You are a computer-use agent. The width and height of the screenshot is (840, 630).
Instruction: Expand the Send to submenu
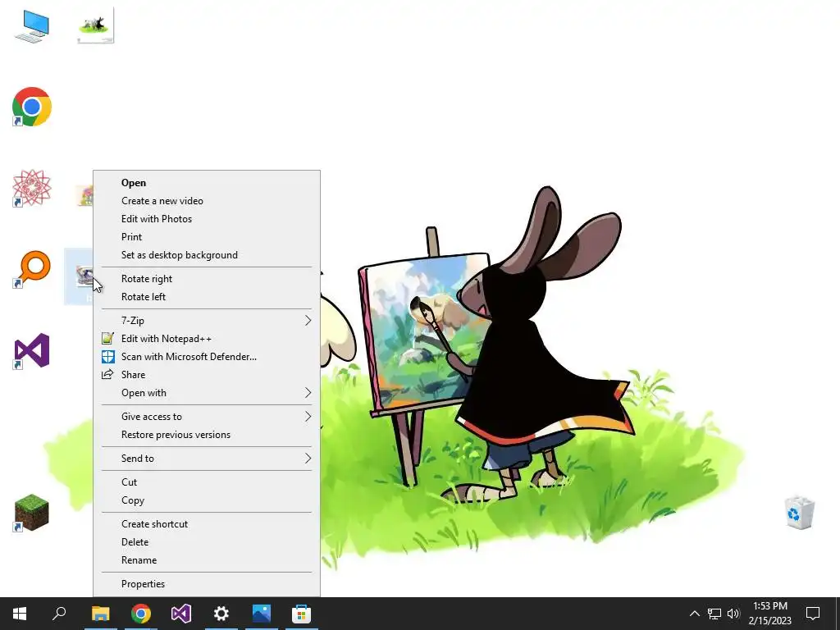click(x=206, y=458)
